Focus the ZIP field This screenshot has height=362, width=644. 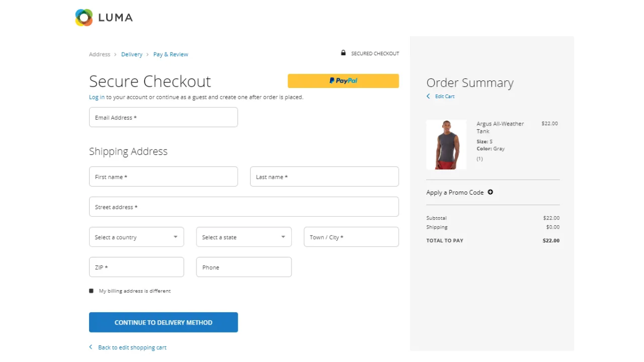click(136, 267)
